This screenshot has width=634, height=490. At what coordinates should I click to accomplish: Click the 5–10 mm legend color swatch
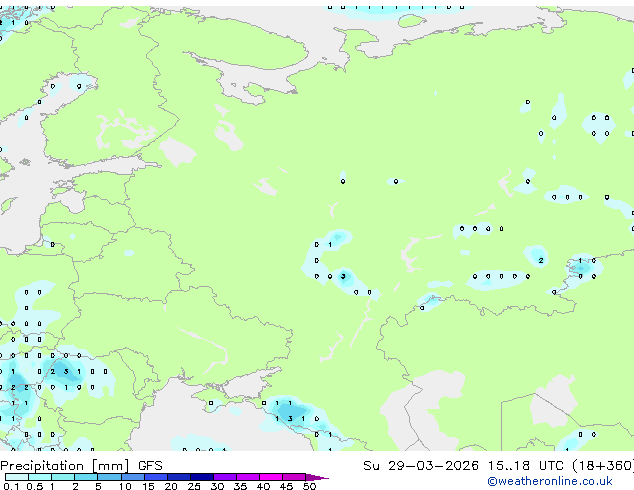[x=110, y=477]
